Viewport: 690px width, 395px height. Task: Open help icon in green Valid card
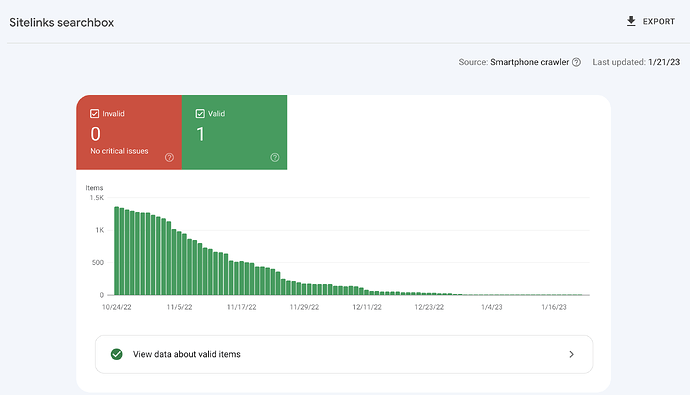click(275, 157)
